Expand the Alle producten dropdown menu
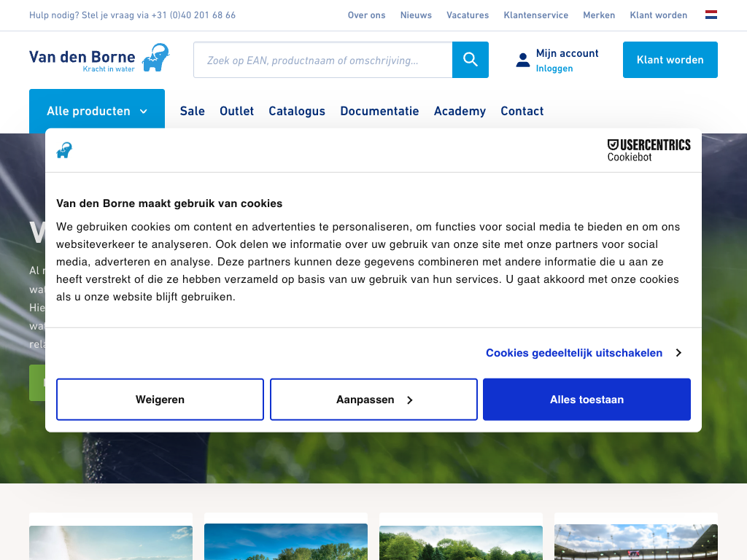747x560 pixels. click(x=97, y=111)
